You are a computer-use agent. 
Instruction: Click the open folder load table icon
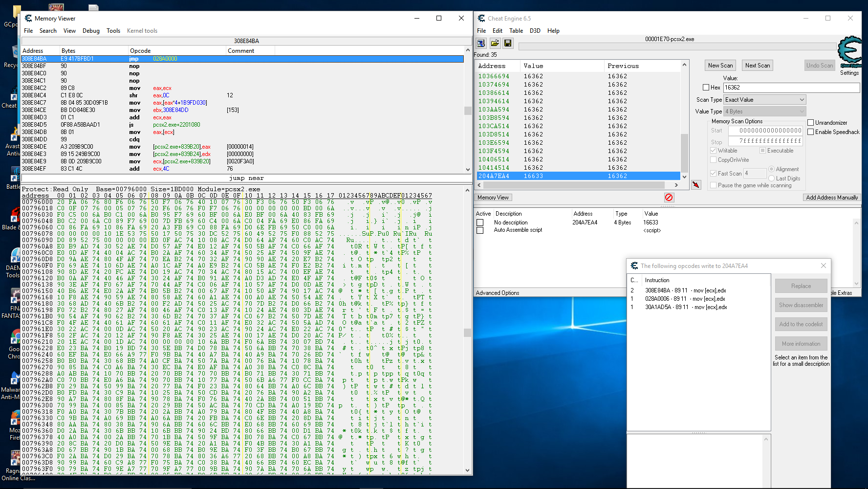pos(495,44)
